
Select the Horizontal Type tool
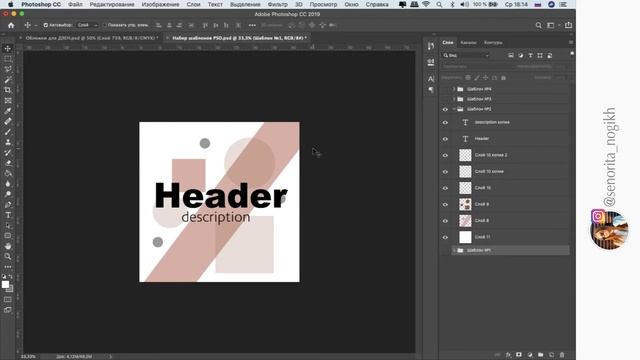8,215
